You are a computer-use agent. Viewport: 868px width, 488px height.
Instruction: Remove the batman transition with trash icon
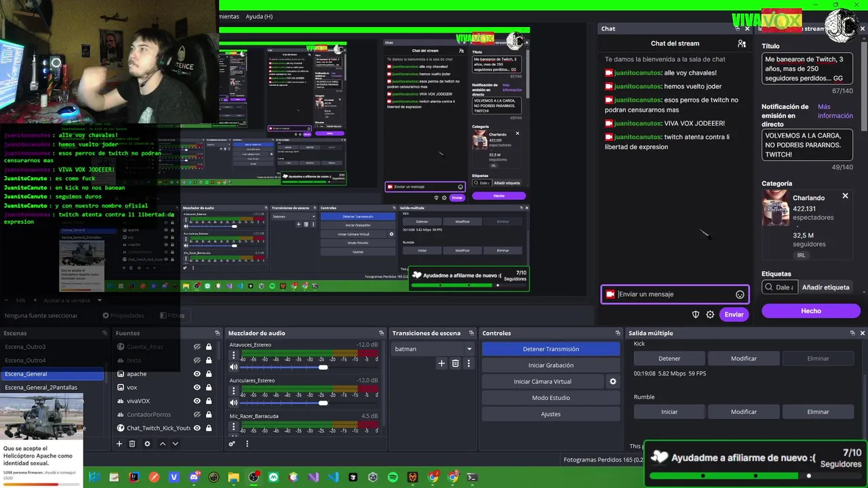click(x=455, y=363)
